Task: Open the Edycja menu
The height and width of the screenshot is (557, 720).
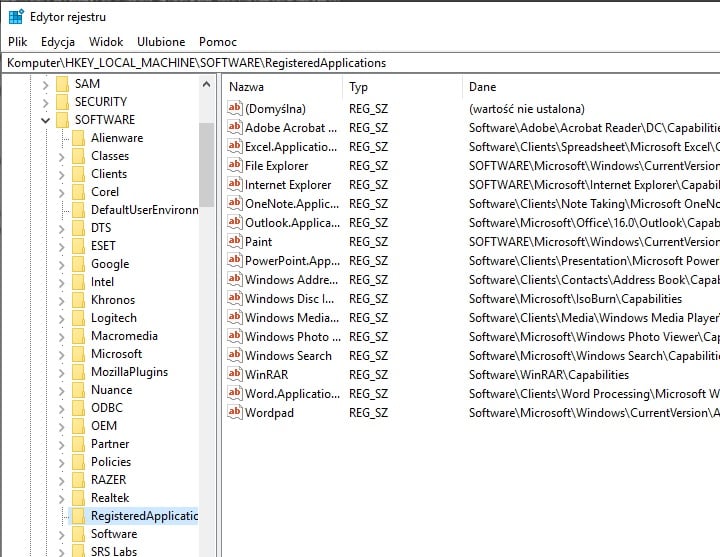Action: coord(58,42)
